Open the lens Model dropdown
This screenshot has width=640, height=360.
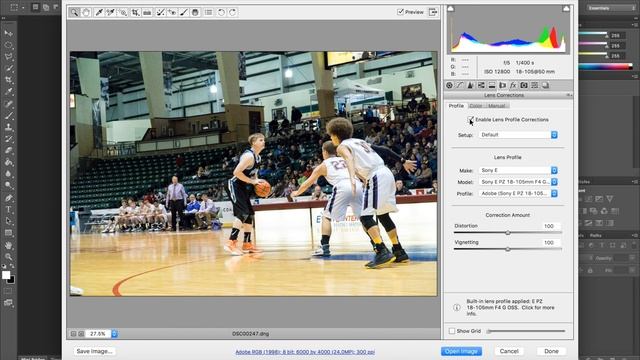[x=518, y=182]
